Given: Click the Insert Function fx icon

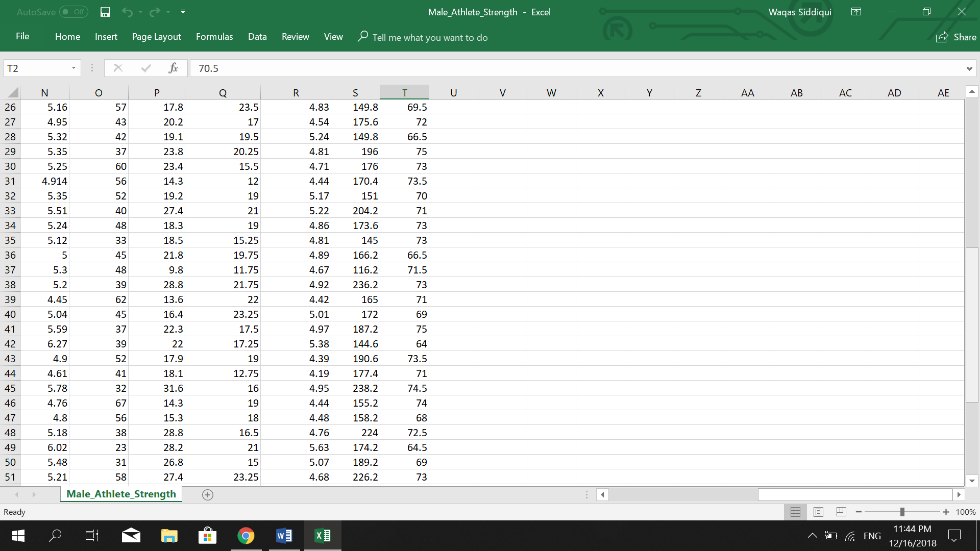Looking at the screenshot, I should click(x=173, y=68).
